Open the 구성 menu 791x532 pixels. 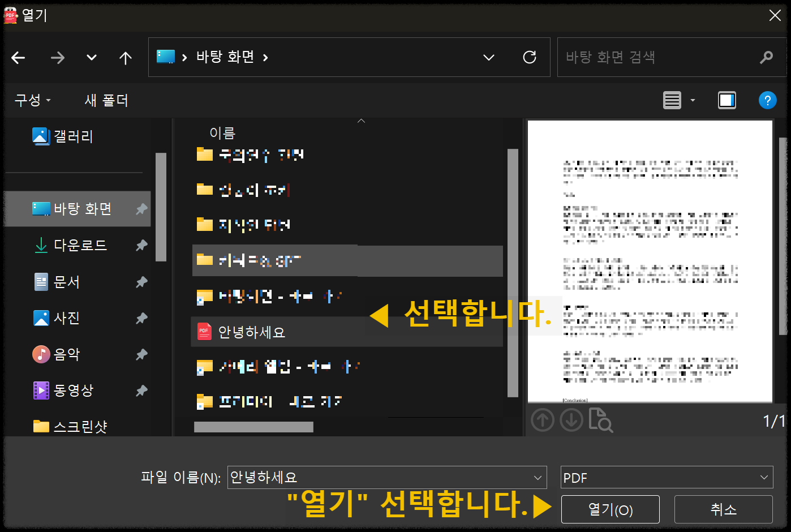click(32, 100)
